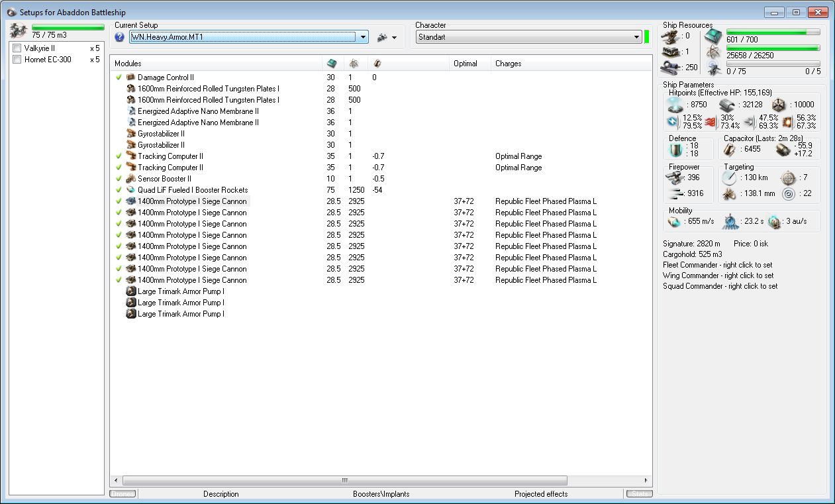Image resolution: width=835 pixels, height=504 pixels.
Task: Switch to the Projected effects tab
Action: (x=541, y=494)
